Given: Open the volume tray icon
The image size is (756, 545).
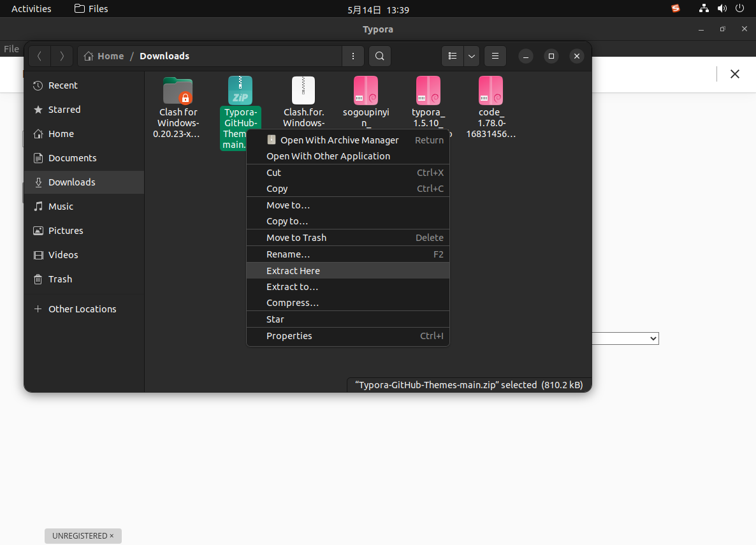Looking at the screenshot, I should coord(722,8).
